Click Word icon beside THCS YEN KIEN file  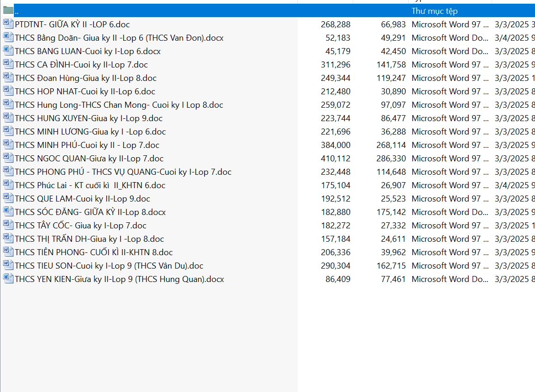[x=8, y=279]
